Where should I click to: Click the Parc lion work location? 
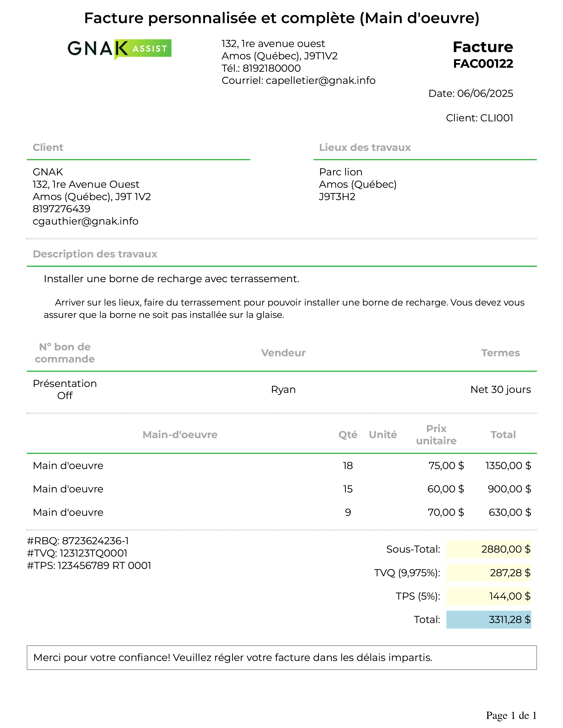pyautogui.click(x=340, y=172)
